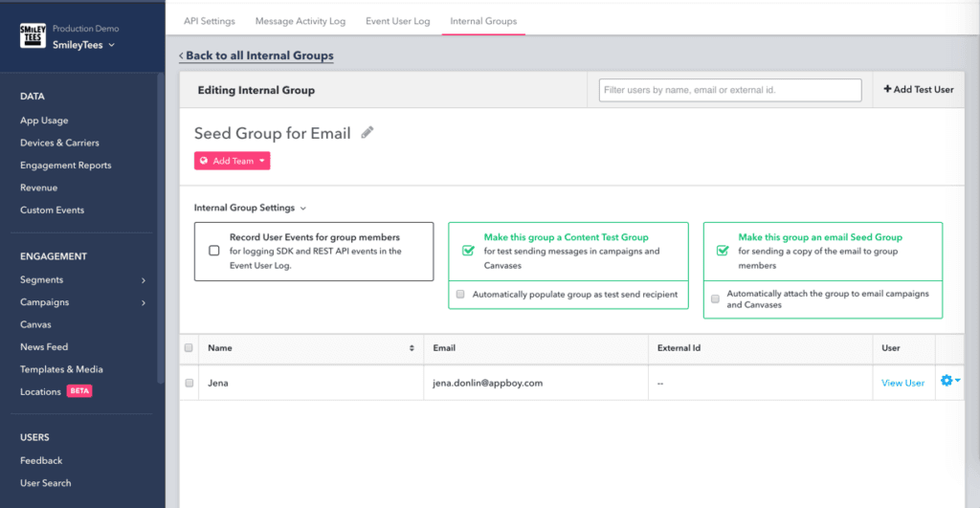Click Add Test User button
The image size is (980, 508).
(x=918, y=89)
